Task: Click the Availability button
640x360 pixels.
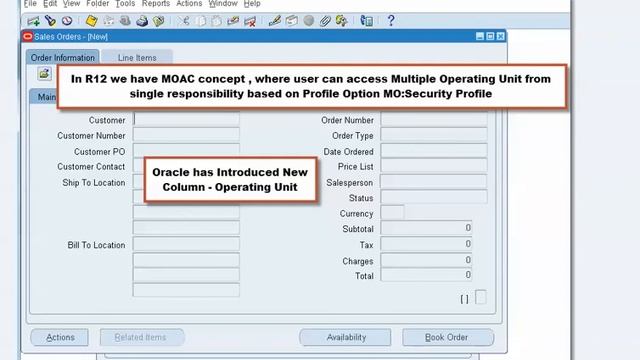Action: tap(345, 338)
